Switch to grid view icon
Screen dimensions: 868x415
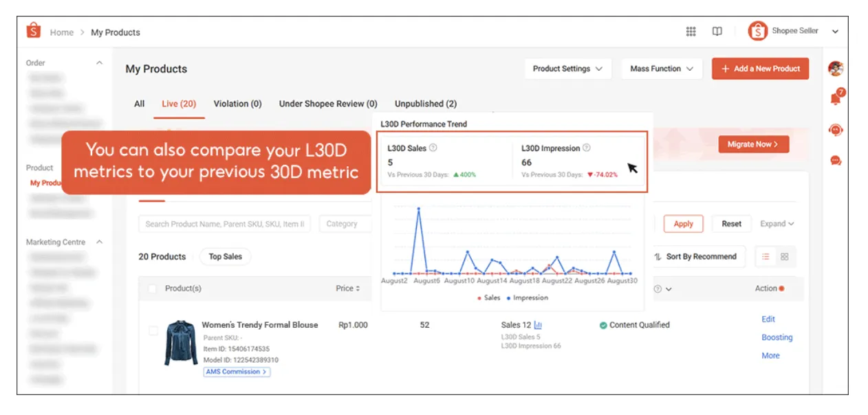785,256
